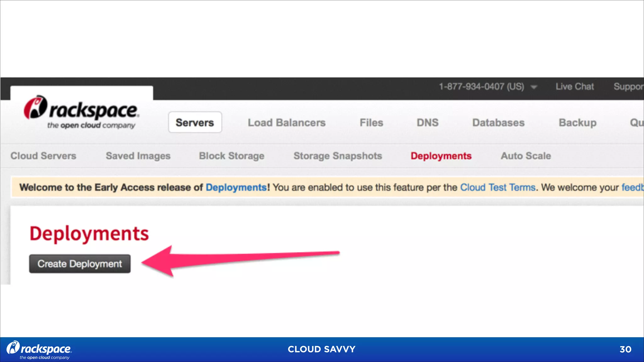Open the Support link in the top bar
This screenshot has width=644, height=362.
[x=629, y=87]
